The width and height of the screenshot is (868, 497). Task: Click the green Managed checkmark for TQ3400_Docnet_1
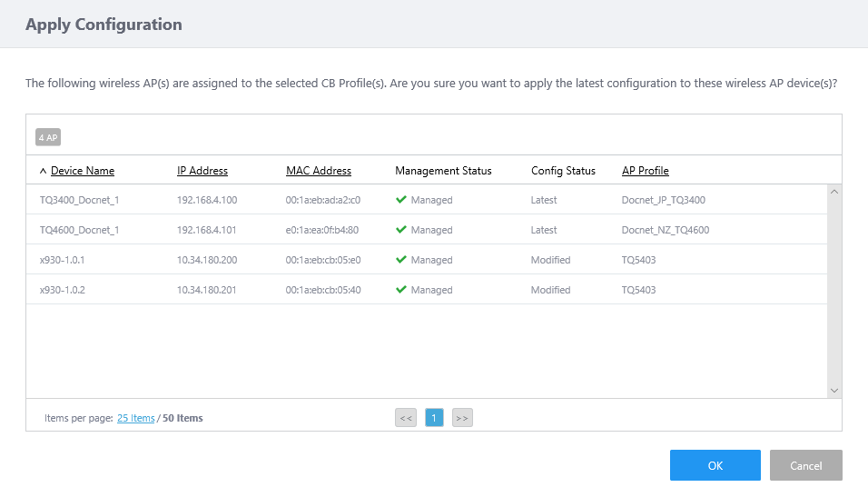(x=400, y=200)
